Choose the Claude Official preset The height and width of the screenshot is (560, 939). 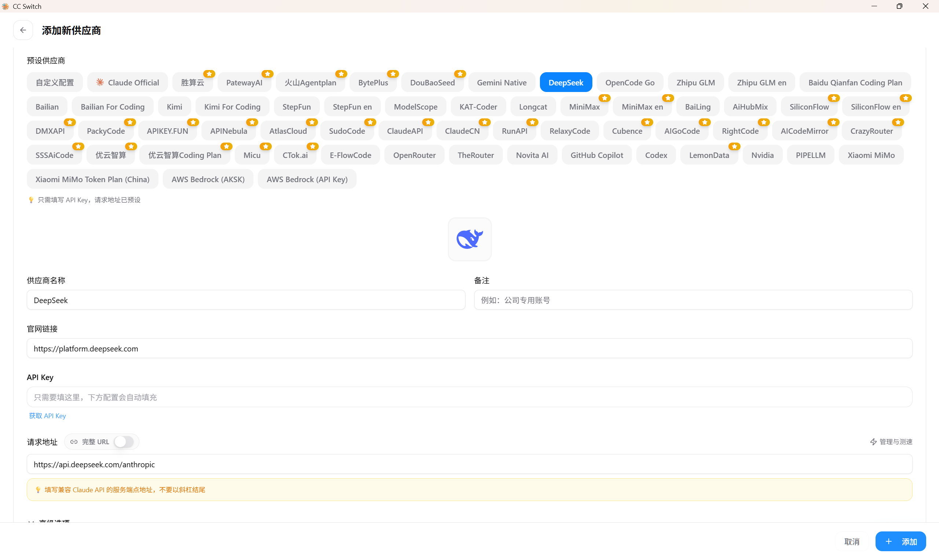128,82
